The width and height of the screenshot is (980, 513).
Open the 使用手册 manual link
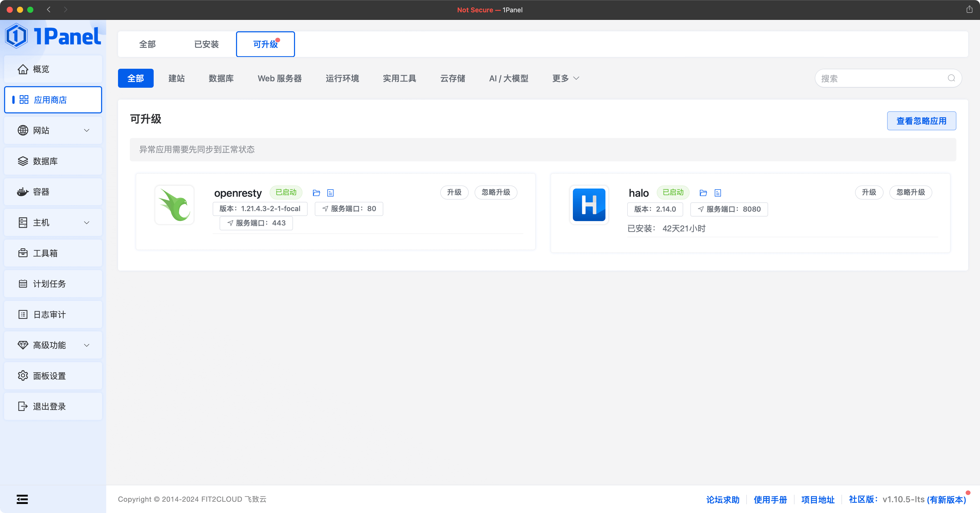(770, 499)
